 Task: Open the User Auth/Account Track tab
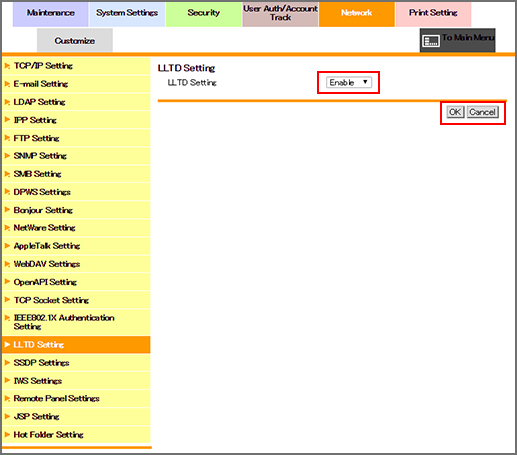280,14
